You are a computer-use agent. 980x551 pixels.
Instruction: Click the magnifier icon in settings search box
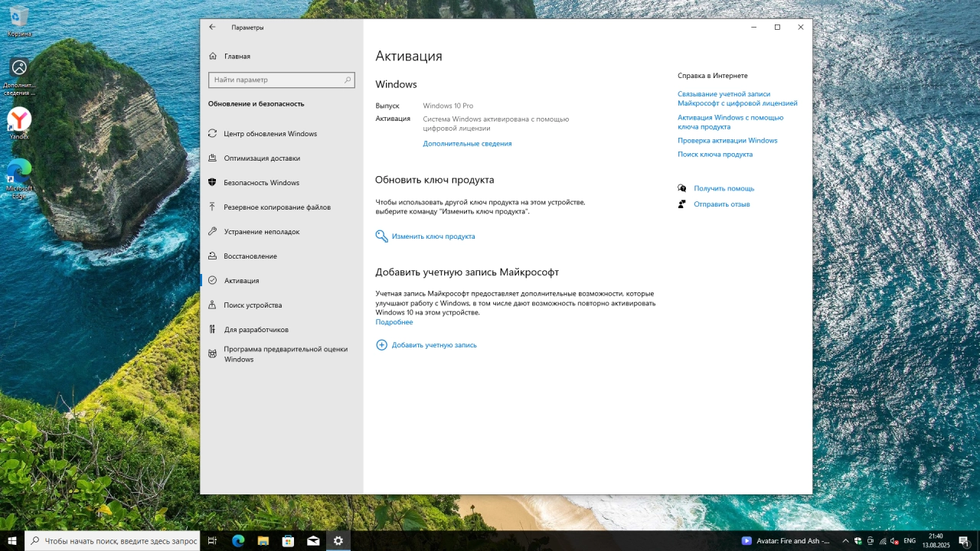coord(348,80)
